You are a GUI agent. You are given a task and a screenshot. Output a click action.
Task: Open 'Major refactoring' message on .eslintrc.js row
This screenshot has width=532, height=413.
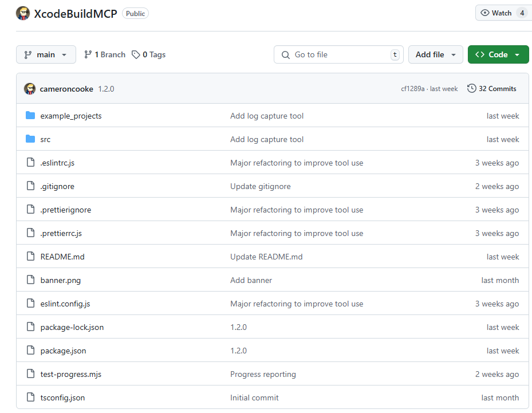point(297,163)
